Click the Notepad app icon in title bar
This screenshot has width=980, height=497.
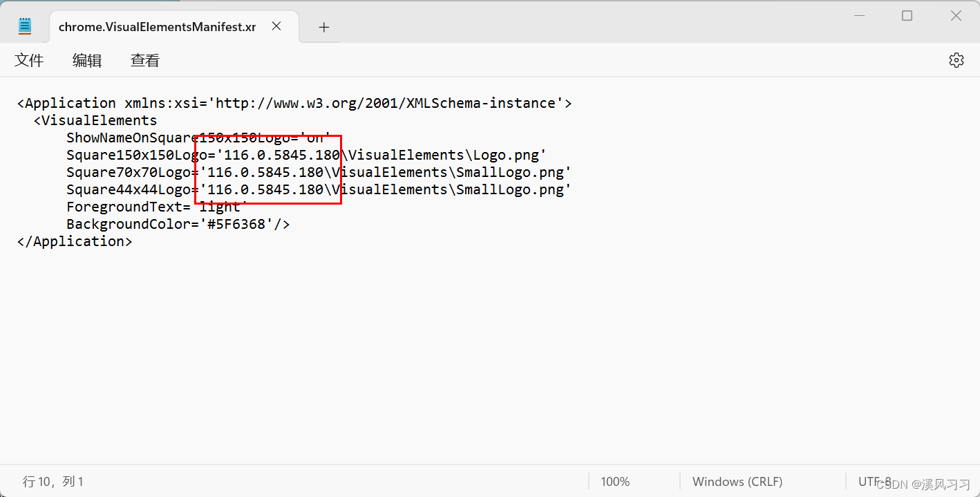point(25,26)
